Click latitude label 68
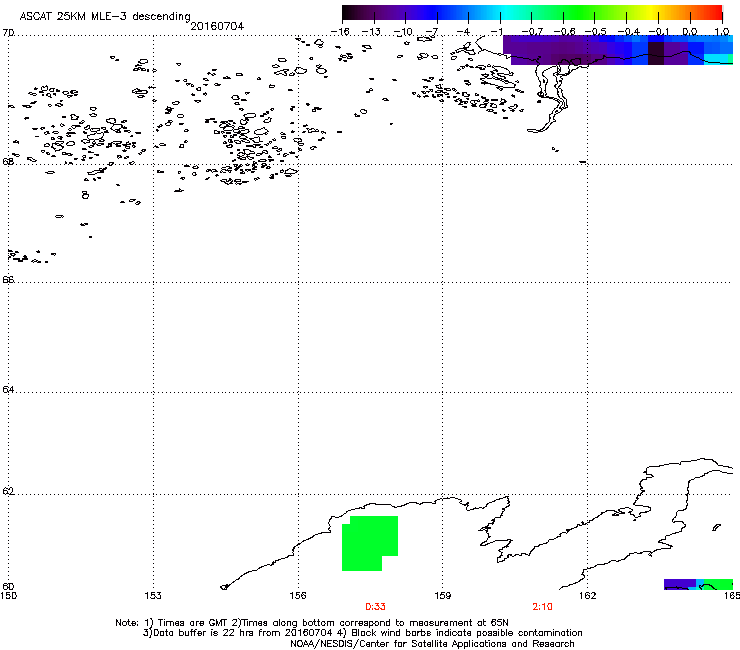Image resolution: width=740 pixels, height=650 pixels. point(8,161)
